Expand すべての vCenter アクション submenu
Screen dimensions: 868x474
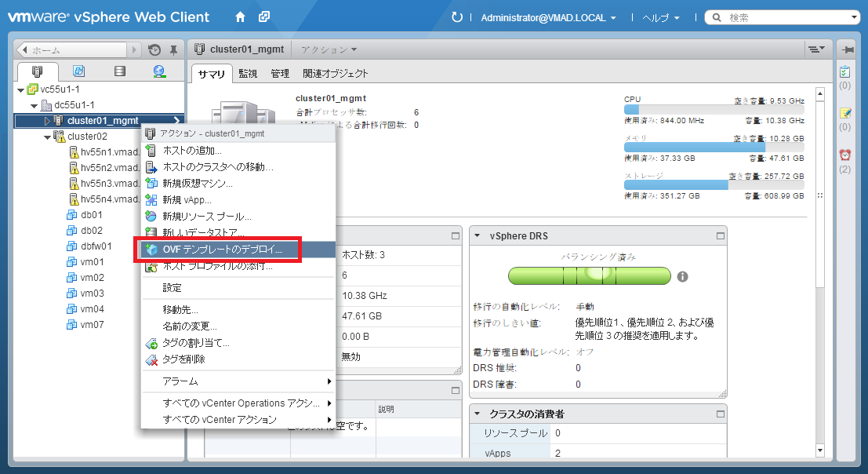(238, 419)
